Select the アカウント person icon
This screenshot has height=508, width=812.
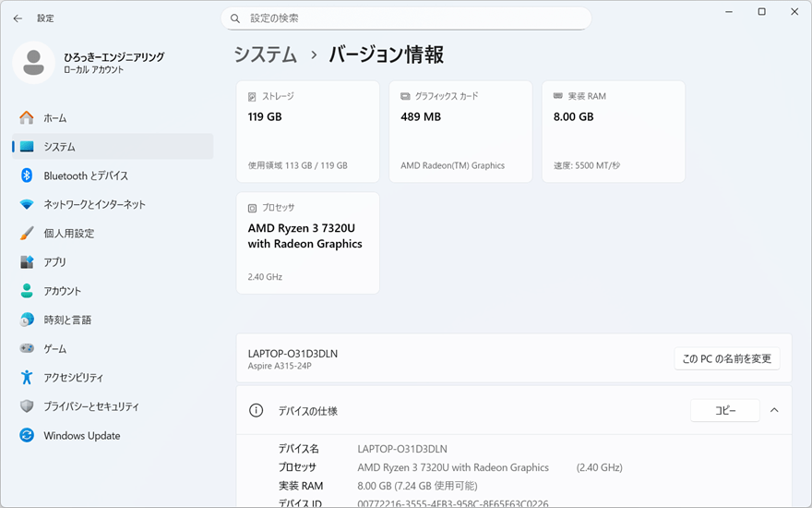pos(27,291)
